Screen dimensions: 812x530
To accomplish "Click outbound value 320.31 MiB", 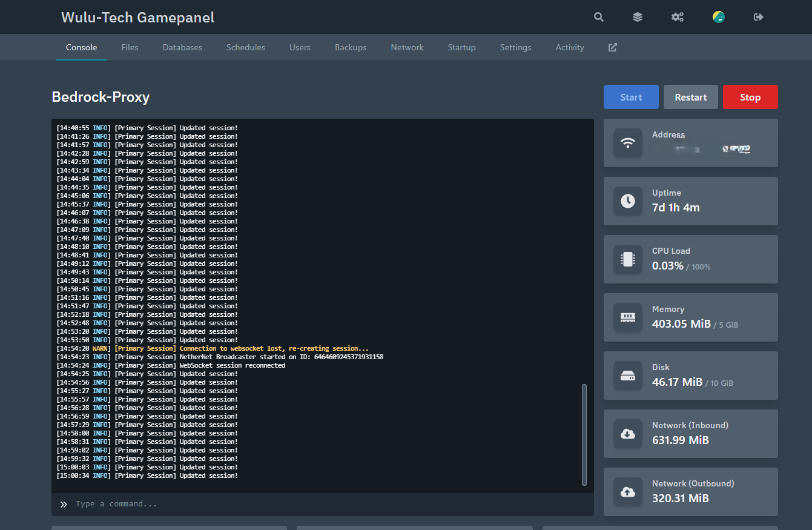I will [x=681, y=499].
